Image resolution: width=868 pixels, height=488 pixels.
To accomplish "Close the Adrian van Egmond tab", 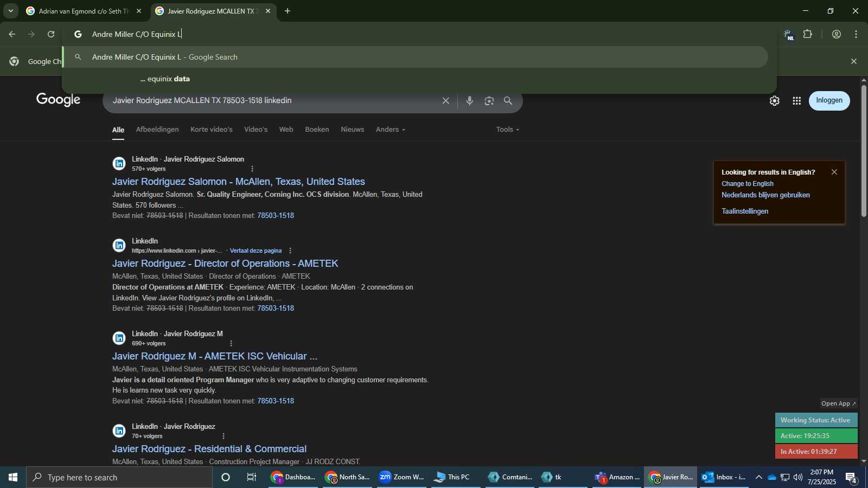I will (139, 11).
